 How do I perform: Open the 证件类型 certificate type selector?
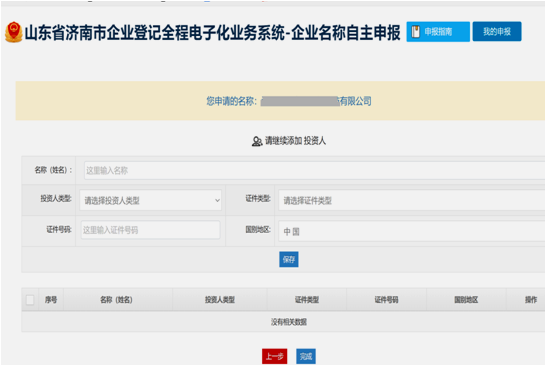(x=412, y=200)
